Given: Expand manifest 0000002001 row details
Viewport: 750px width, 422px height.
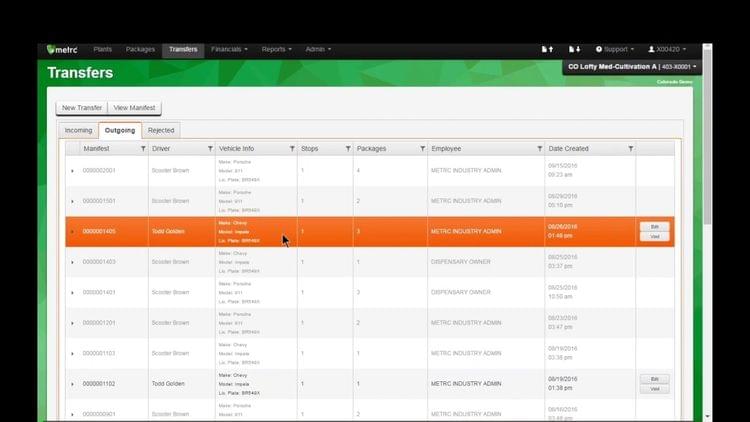Looking at the screenshot, I should [x=72, y=171].
